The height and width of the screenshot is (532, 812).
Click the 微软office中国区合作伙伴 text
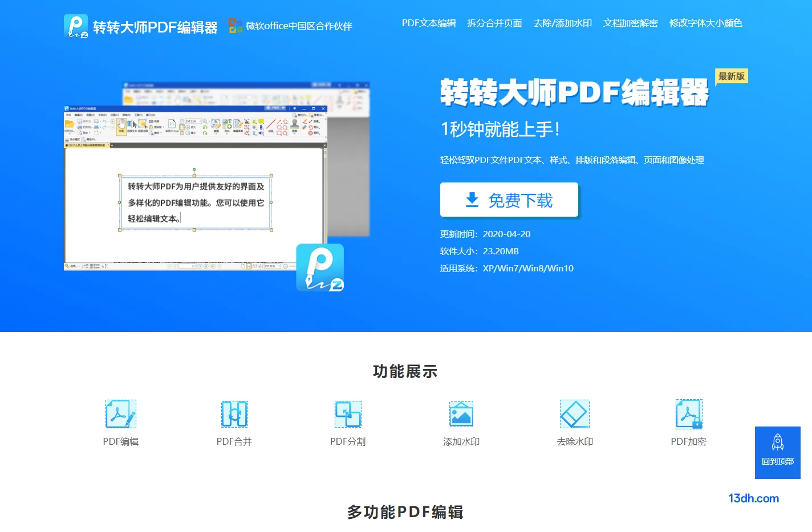299,26
